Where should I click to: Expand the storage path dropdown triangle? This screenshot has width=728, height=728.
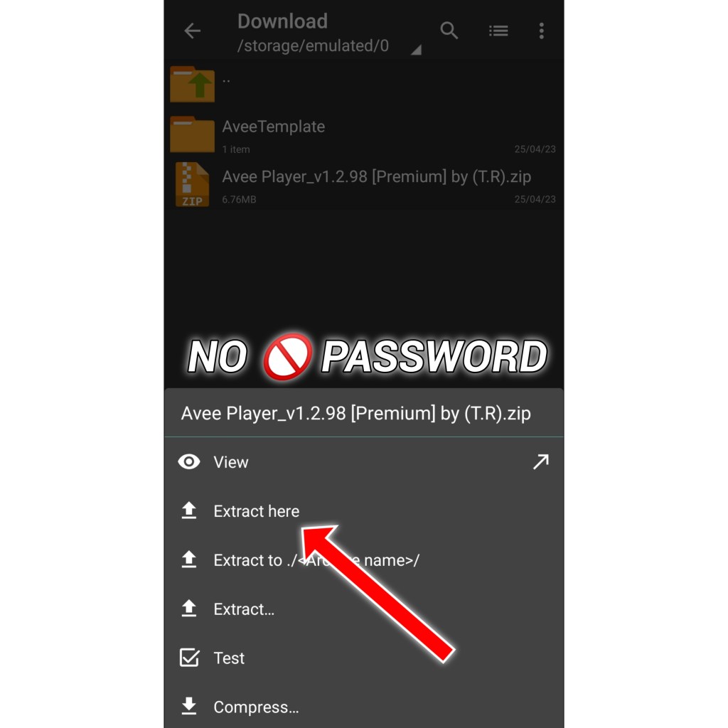coord(416,50)
